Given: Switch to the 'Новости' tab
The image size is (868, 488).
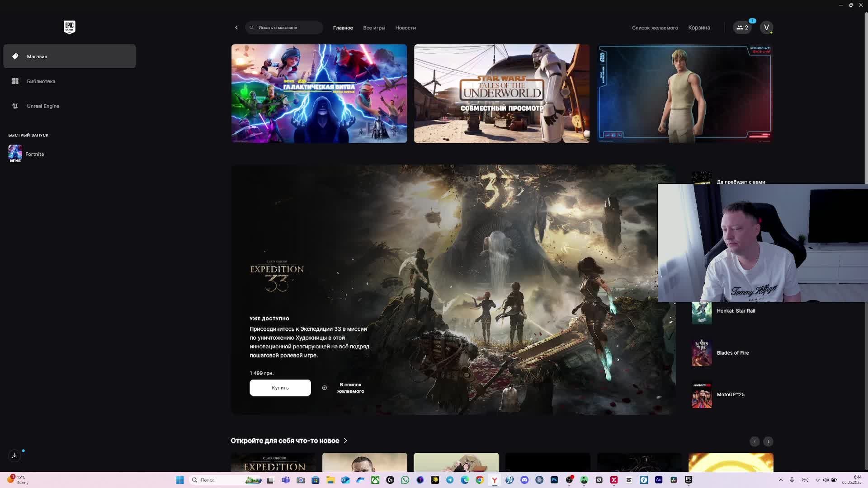Looking at the screenshot, I should [x=405, y=28].
